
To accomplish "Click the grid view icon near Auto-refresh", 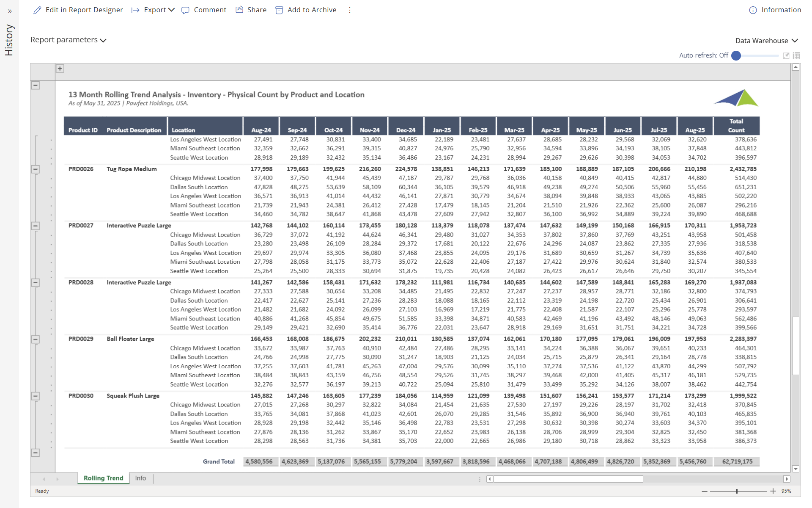I will [x=796, y=55].
